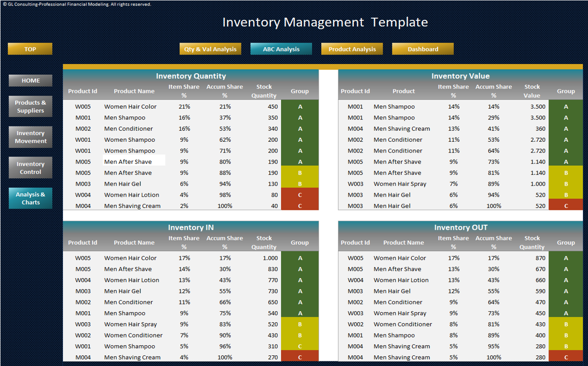Click Women Conditioner row in Inventory OUT
Screen dimensions: 588x366
pos(460,324)
